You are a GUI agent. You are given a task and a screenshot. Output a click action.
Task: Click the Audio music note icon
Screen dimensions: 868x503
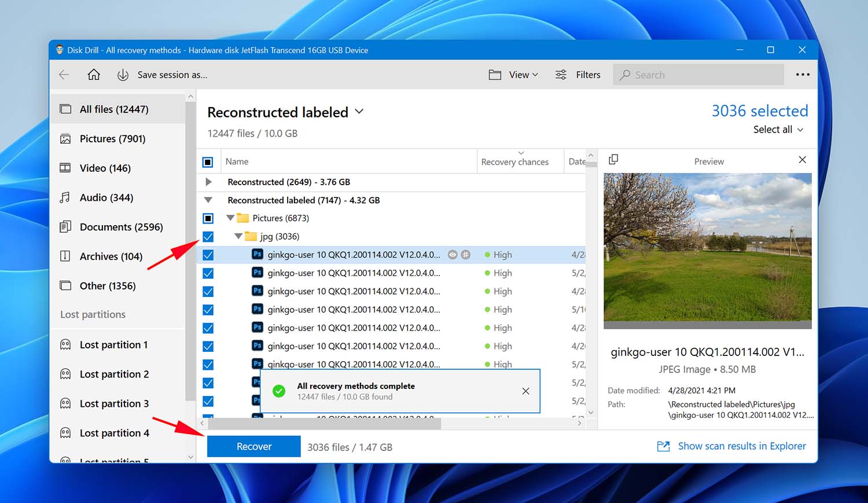(x=65, y=197)
